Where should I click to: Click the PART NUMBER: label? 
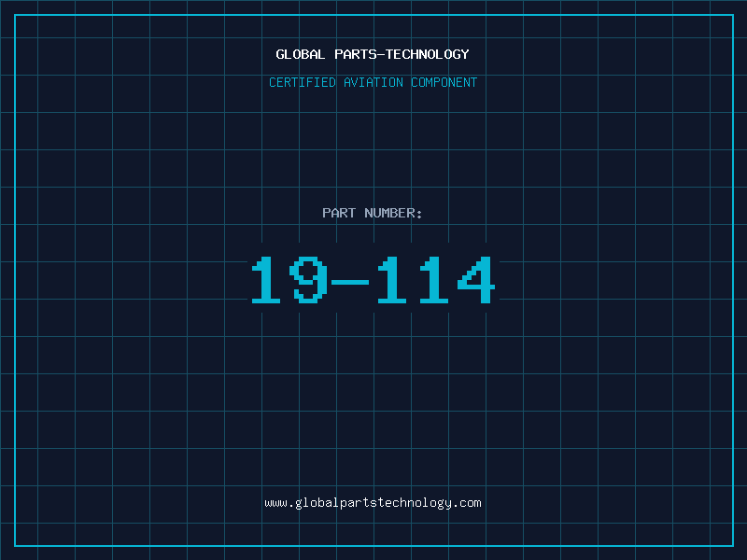coord(372,213)
